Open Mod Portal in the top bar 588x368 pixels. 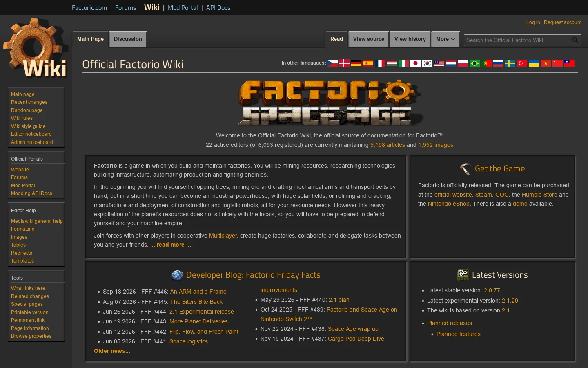pyautogui.click(x=183, y=8)
